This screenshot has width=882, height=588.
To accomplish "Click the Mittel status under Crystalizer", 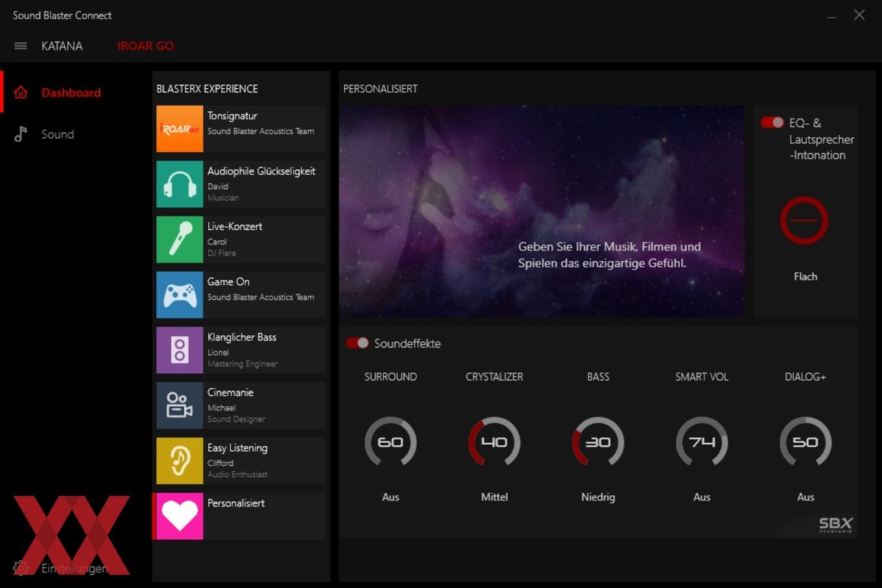I will click(494, 497).
